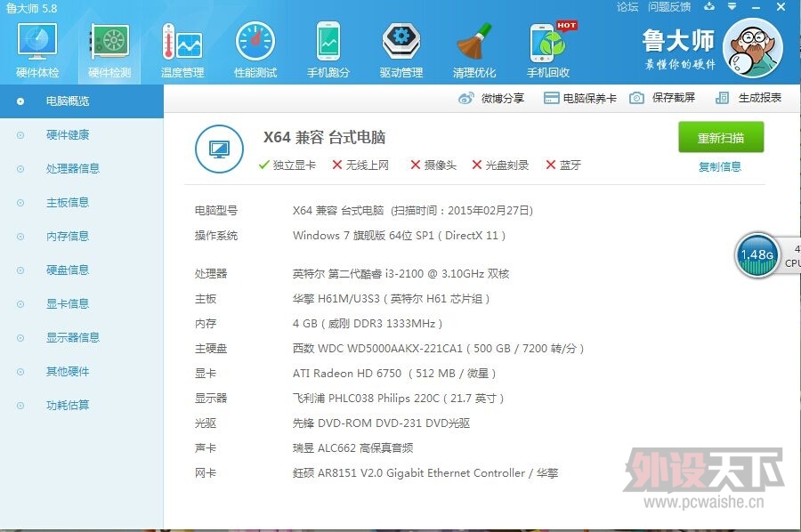801x532 pixels.
Task: Click the 1.48G memory floating ball
Action: (x=757, y=254)
